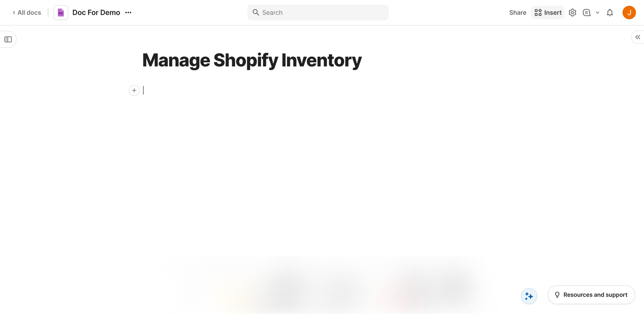Click the Doc For Demo name
The width and height of the screenshot is (644, 314).
pos(96,13)
